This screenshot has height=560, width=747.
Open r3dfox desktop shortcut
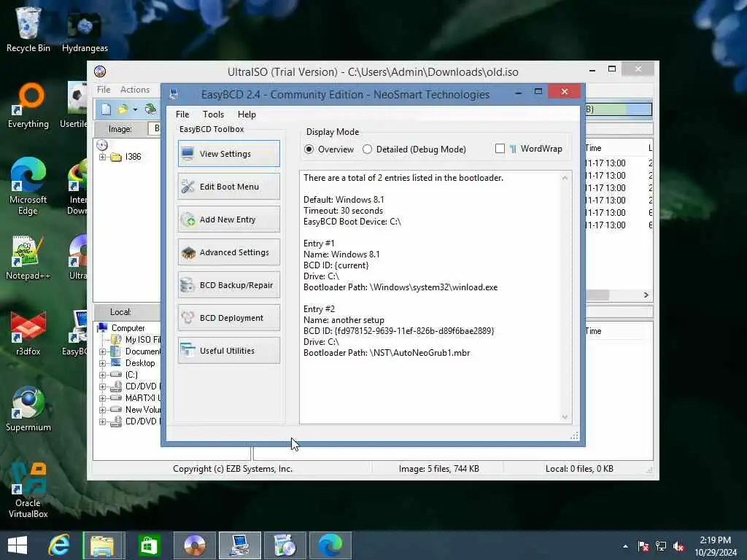(x=28, y=332)
